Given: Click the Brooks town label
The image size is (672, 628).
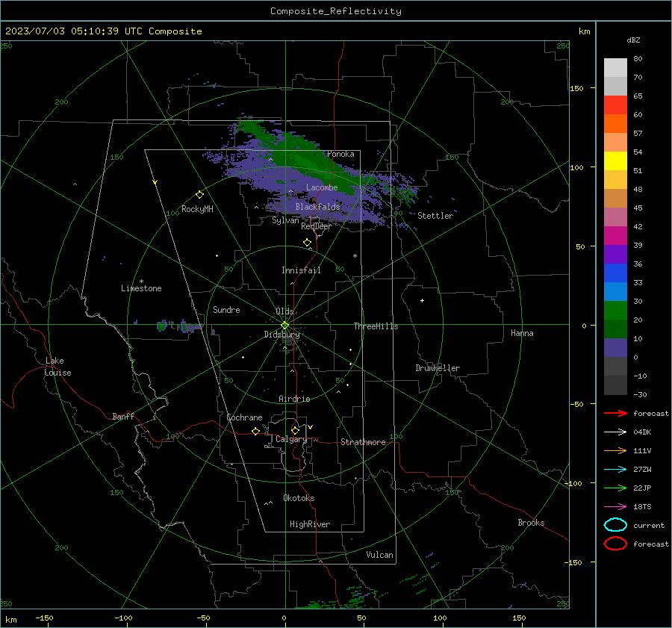Looking at the screenshot, I should (x=531, y=523).
